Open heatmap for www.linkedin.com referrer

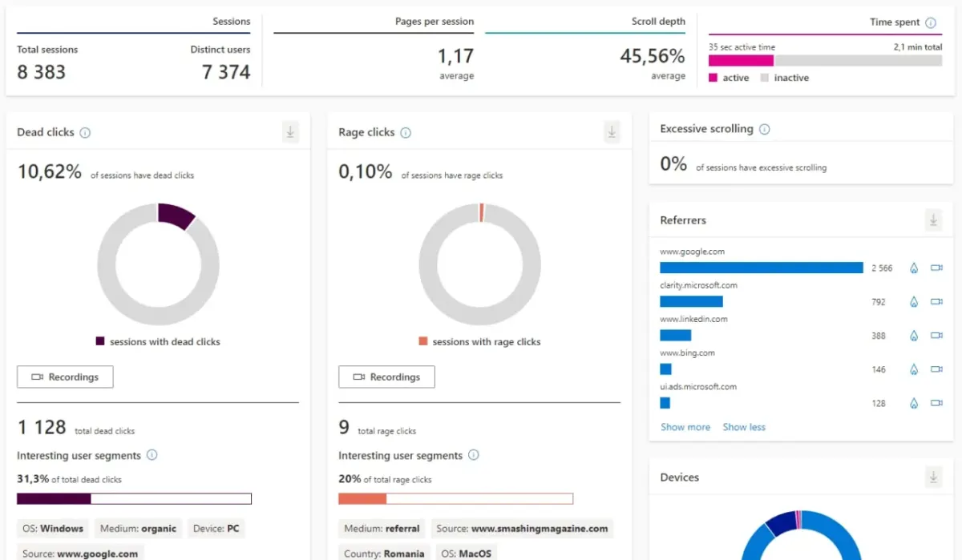coord(913,336)
